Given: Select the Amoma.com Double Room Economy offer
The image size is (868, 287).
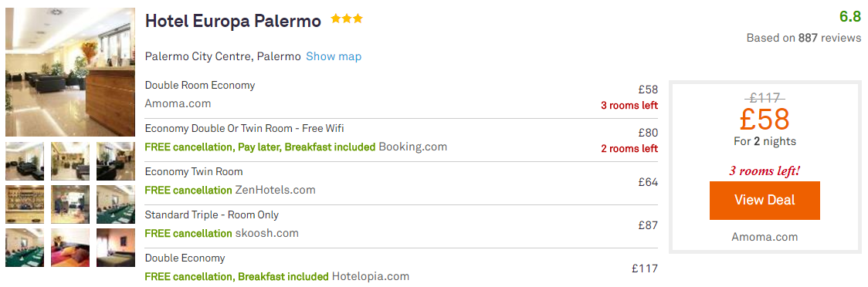Looking at the screenshot, I should pos(402,95).
